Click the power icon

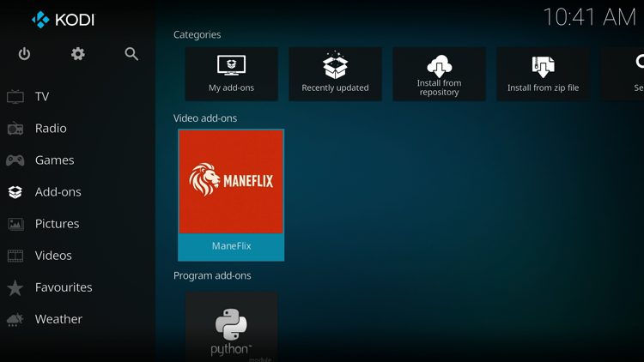(x=24, y=54)
